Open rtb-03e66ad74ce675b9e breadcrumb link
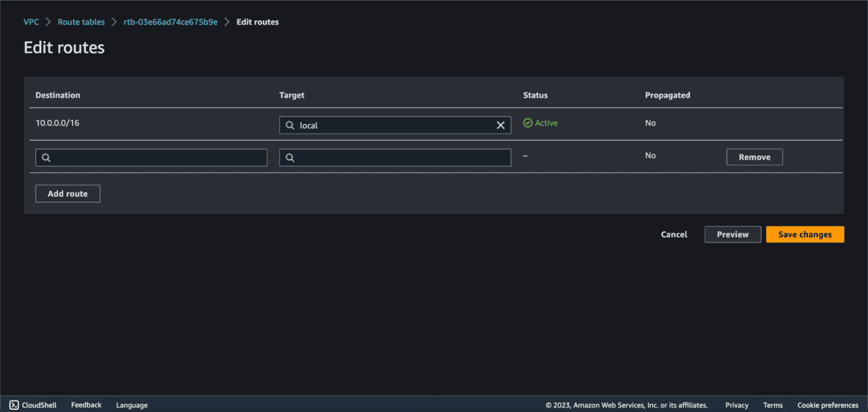The image size is (868, 412). pyautogui.click(x=170, y=22)
